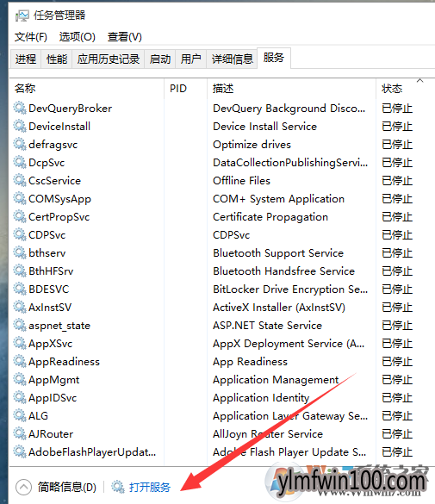Viewport: 435px width, 504px height.
Task: Click the gear icon beside defragsvc
Action: (x=20, y=145)
